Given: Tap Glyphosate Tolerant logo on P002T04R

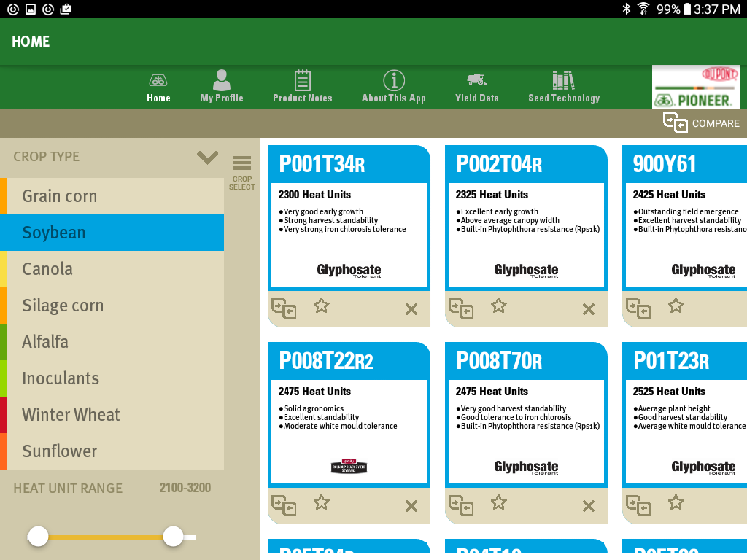Looking at the screenshot, I should [x=526, y=271].
